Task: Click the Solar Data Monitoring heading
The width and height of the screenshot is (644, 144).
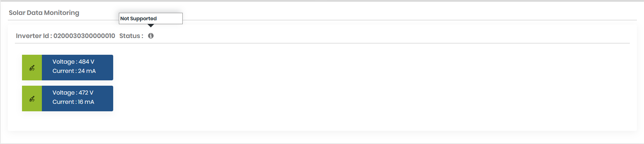Action: (x=44, y=13)
